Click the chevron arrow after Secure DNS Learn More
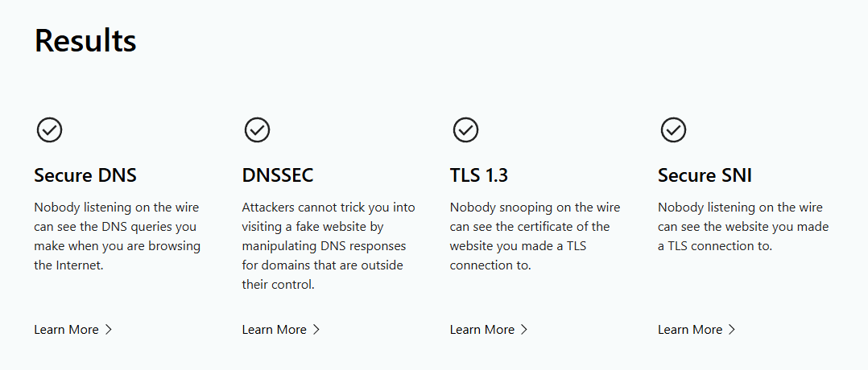868x370 pixels. (x=109, y=329)
